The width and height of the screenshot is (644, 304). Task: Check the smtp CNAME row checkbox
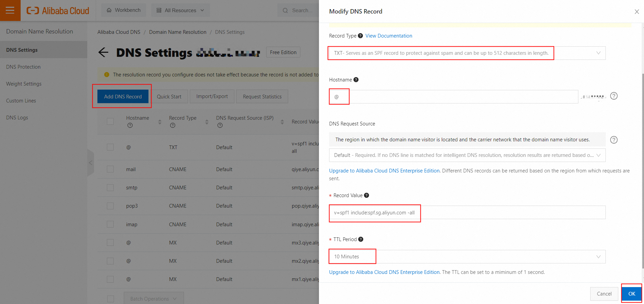click(x=110, y=188)
